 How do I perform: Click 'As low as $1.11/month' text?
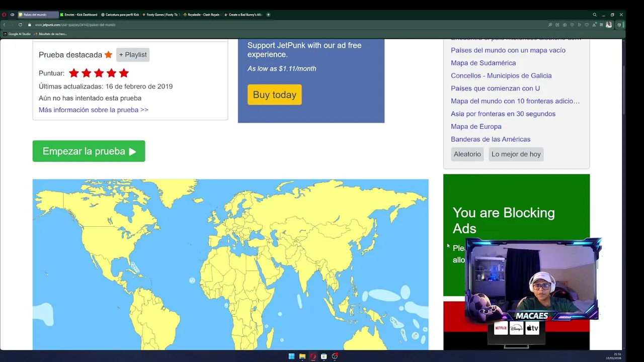(282, 68)
